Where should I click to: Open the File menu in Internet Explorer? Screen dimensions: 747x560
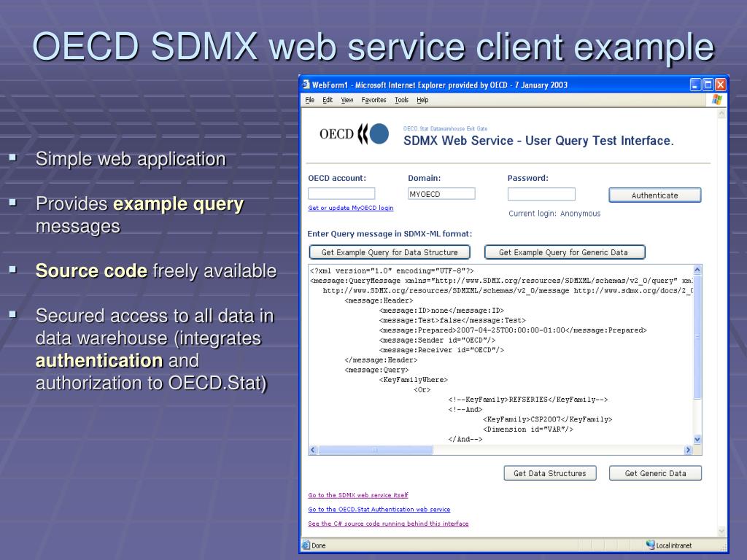pyautogui.click(x=309, y=100)
